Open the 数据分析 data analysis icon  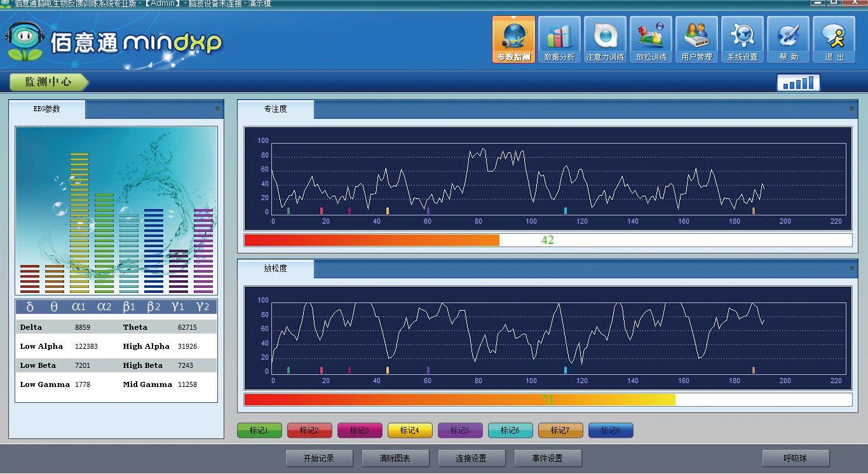(559, 39)
